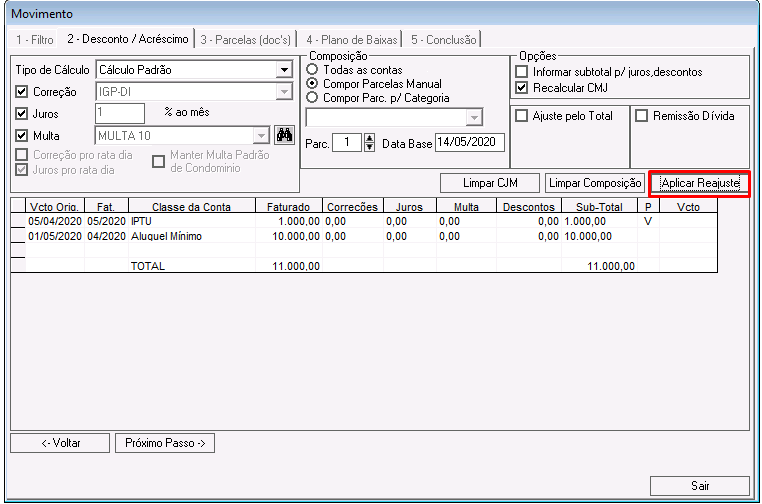
Task: Click the Correções column header
Action: 352,206
